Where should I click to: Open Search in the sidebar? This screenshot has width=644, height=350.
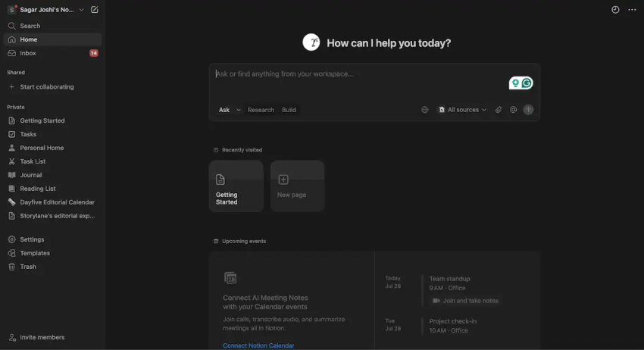(52, 26)
